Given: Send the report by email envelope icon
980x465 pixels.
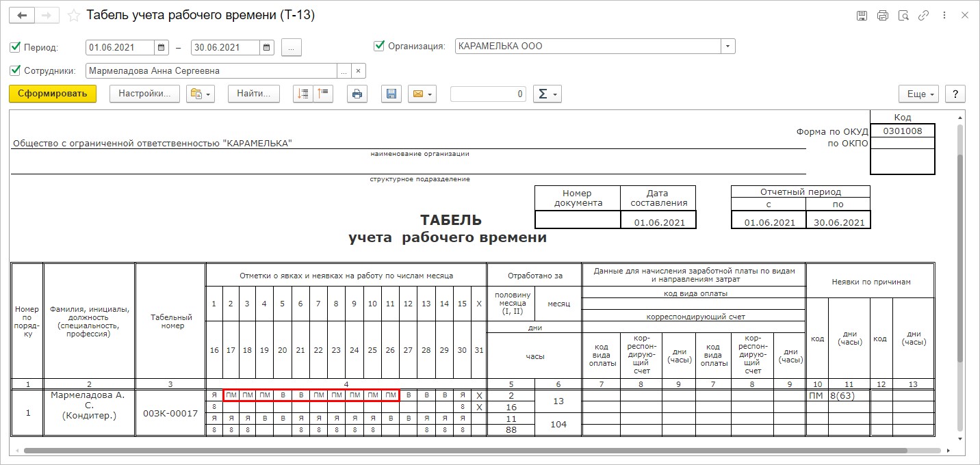Looking at the screenshot, I should click(x=422, y=94).
